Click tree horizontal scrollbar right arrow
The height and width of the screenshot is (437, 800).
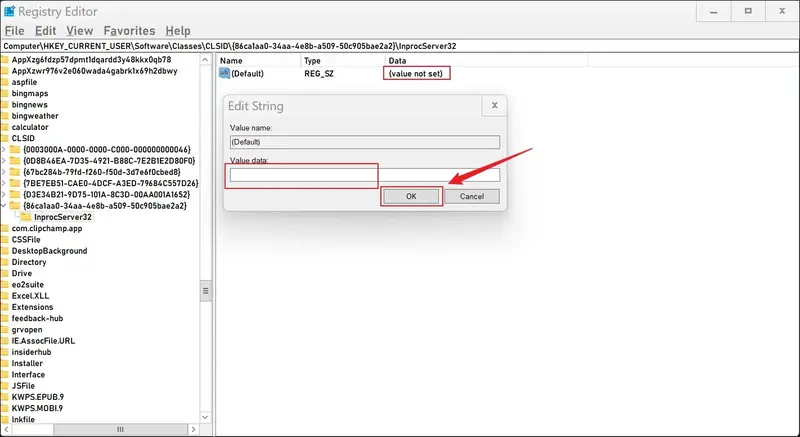click(x=194, y=429)
